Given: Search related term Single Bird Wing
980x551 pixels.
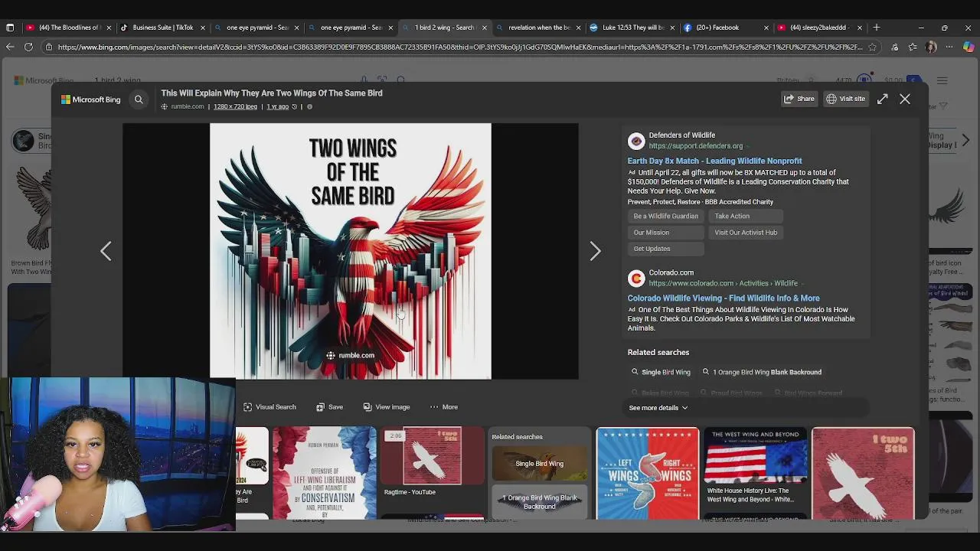Looking at the screenshot, I should 661,372.
